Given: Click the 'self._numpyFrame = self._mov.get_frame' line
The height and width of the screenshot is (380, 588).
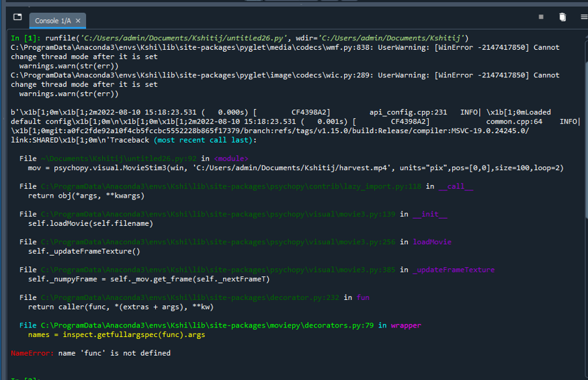Looking at the screenshot, I should (x=149, y=279).
